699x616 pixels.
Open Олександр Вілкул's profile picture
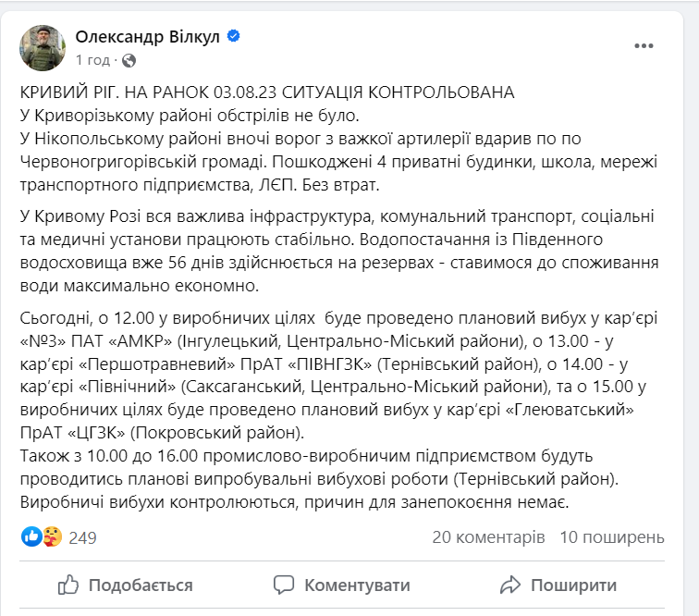[43, 46]
